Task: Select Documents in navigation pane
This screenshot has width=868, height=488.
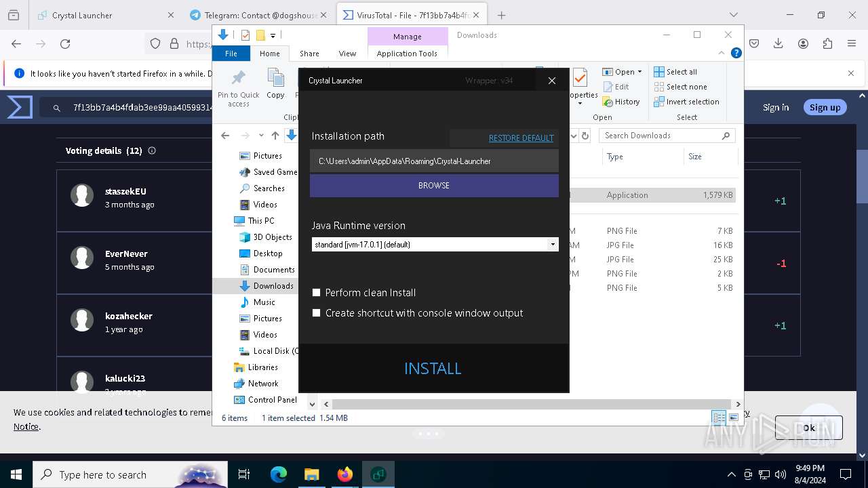Action: 267,270
